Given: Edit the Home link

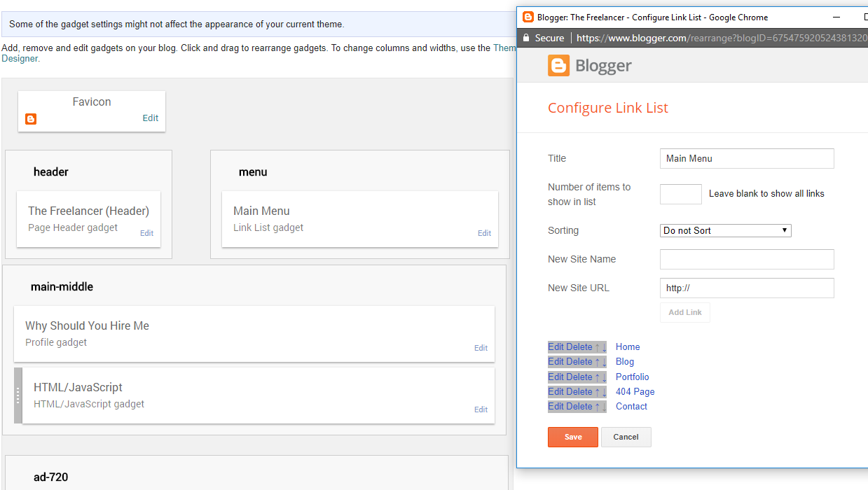Looking at the screenshot, I should pos(556,347).
